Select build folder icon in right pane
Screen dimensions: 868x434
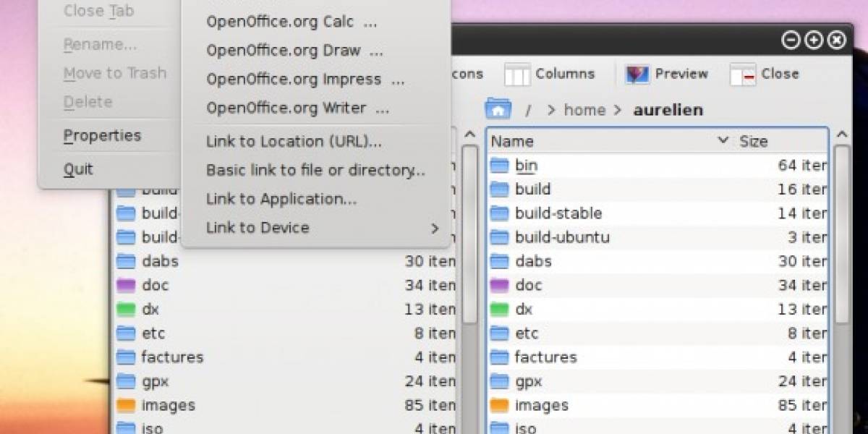pyautogui.click(x=500, y=189)
